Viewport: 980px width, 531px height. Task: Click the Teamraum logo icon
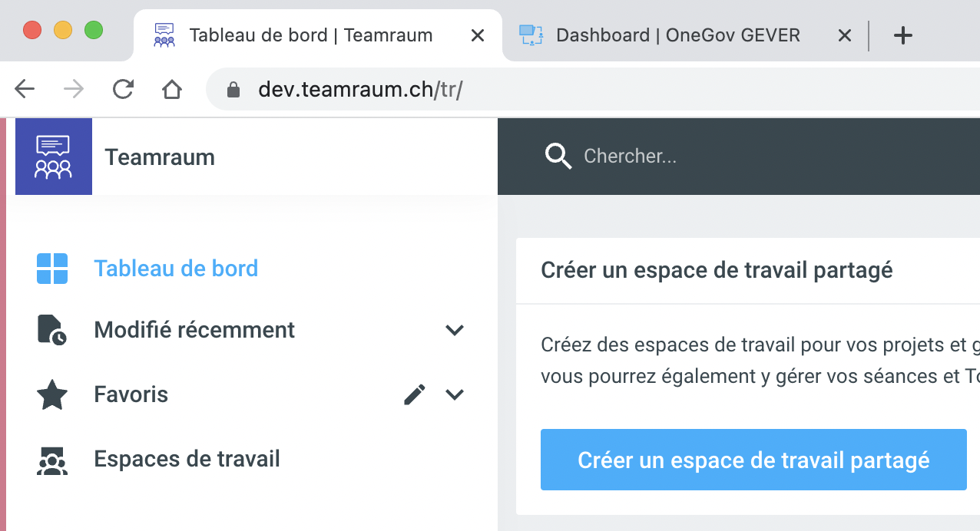click(x=53, y=157)
